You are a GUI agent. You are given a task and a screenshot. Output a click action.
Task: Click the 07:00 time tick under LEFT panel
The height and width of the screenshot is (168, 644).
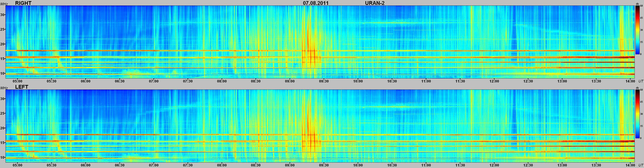[154, 165]
